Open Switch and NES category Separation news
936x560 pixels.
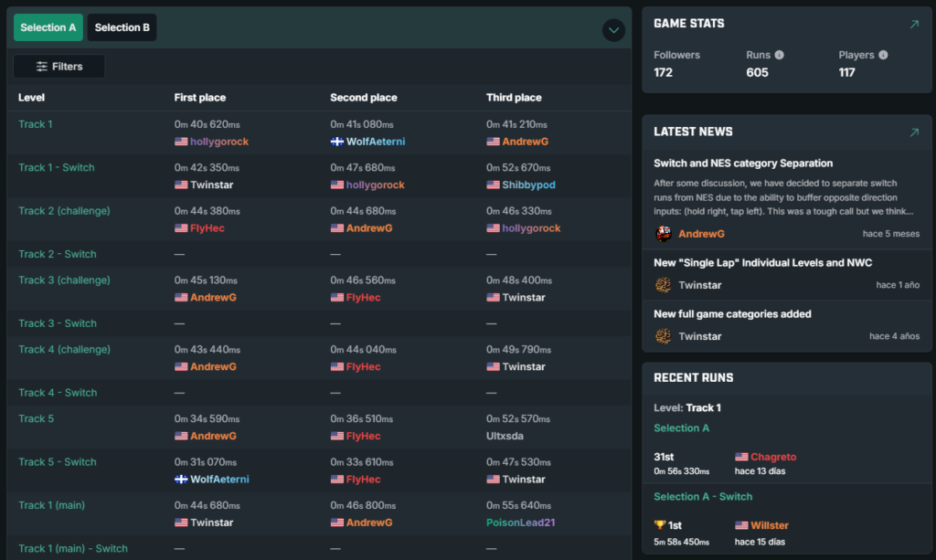point(743,164)
